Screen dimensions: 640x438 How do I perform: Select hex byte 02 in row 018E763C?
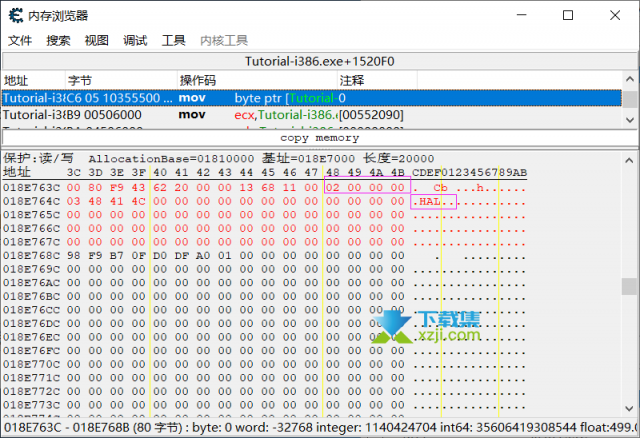click(x=333, y=188)
